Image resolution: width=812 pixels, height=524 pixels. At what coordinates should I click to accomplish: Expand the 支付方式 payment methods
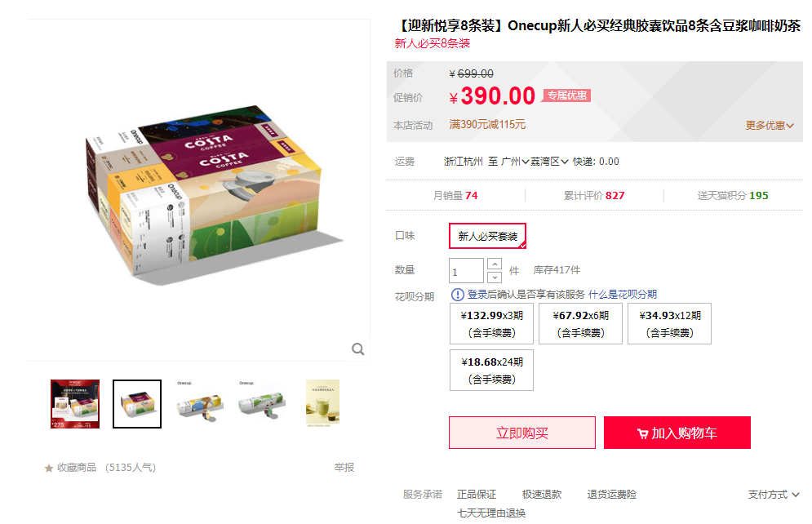(773, 495)
